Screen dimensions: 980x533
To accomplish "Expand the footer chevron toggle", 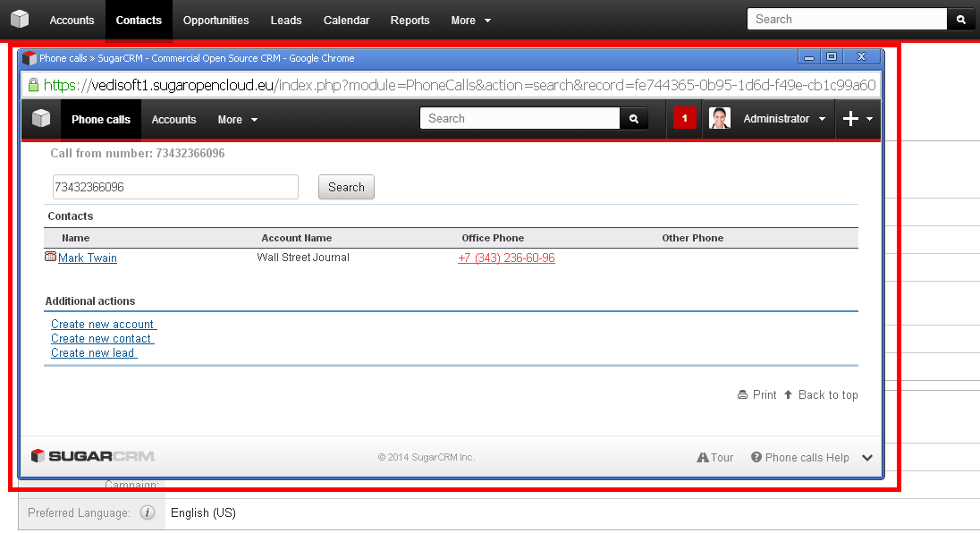I will [866, 457].
